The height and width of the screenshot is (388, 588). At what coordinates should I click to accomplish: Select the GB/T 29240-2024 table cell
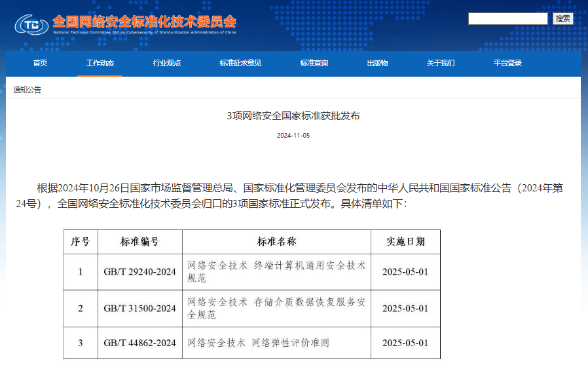pyautogui.click(x=140, y=272)
